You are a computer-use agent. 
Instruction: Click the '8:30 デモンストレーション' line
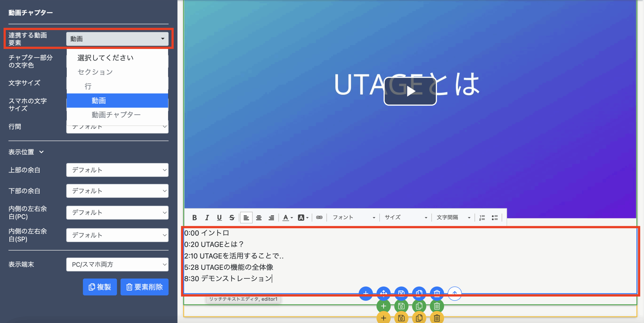[228, 278]
